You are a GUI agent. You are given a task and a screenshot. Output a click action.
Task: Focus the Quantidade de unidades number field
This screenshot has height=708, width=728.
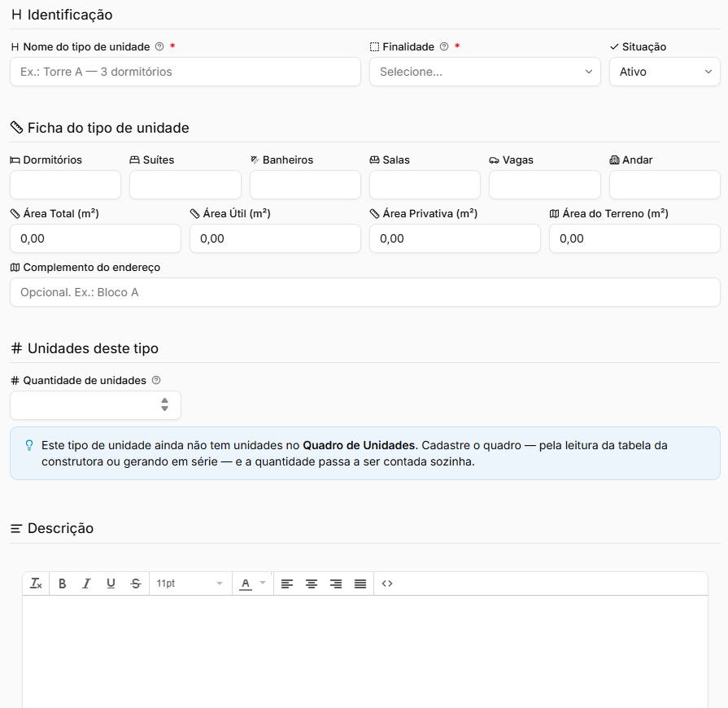click(96, 405)
